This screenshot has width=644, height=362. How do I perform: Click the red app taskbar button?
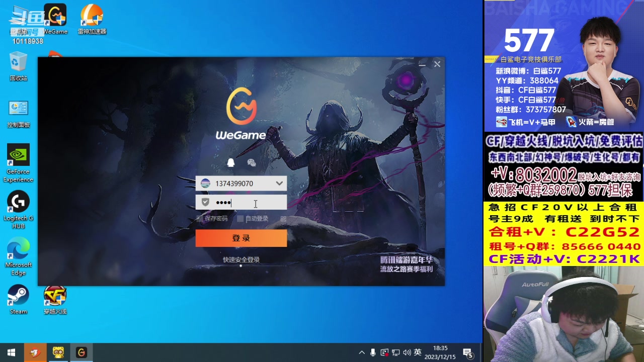pyautogui.click(x=35, y=352)
